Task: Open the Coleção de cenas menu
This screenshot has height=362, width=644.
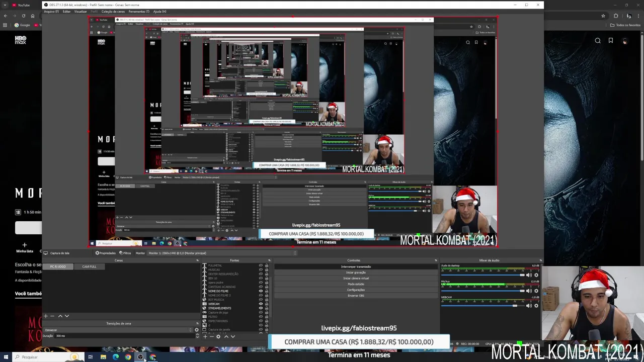Action: [113, 12]
